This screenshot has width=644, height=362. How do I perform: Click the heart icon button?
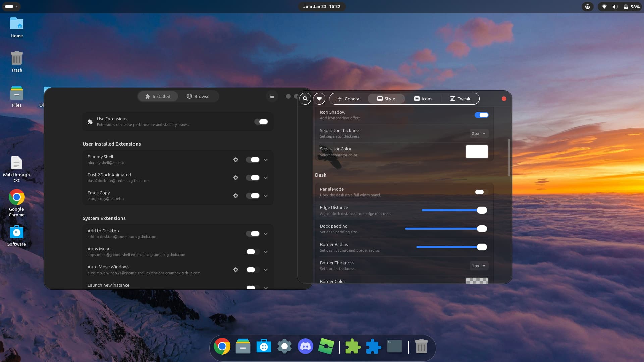[x=319, y=99]
